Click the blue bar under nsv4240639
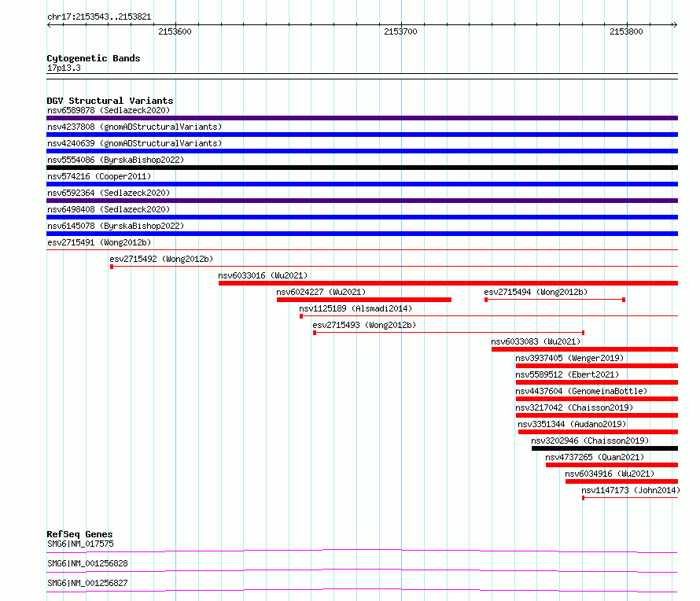 (x=362, y=151)
